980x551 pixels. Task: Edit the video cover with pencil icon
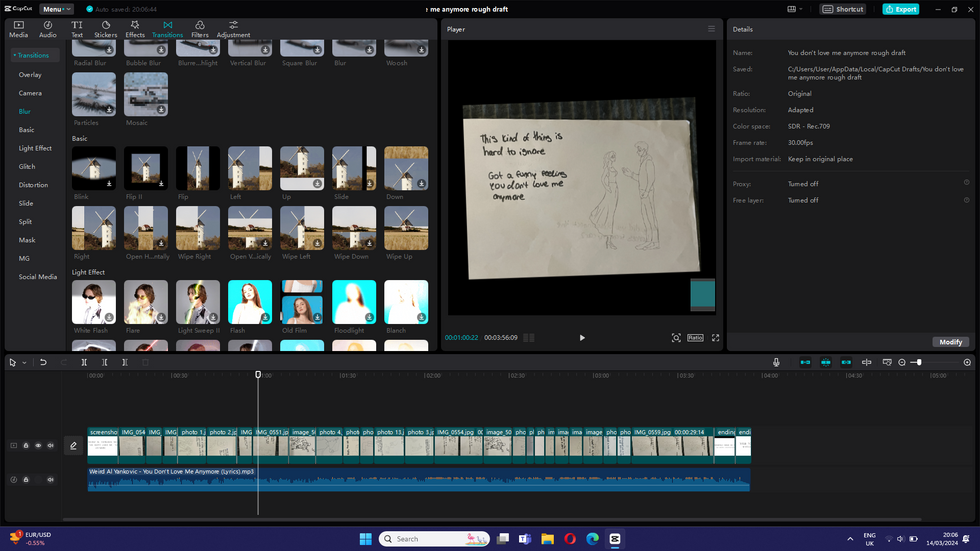point(73,445)
